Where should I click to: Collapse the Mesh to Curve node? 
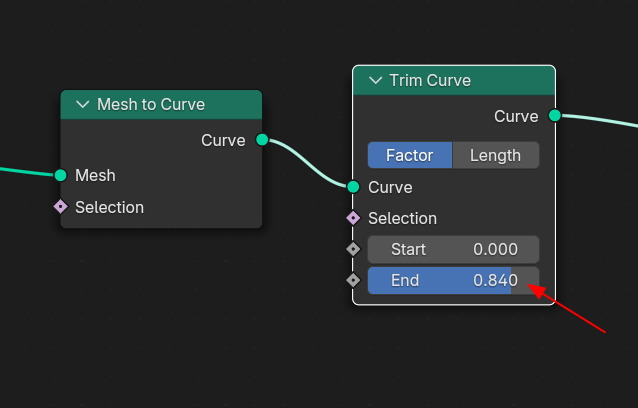click(83, 105)
